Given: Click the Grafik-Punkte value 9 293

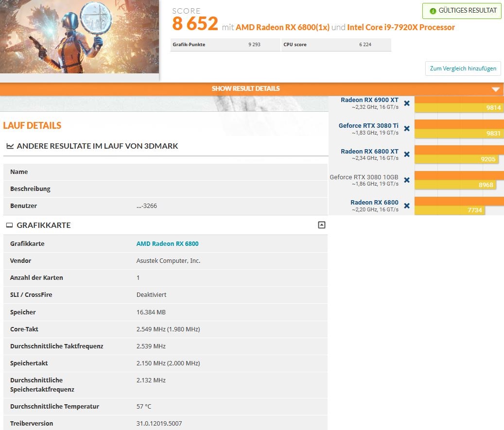Looking at the screenshot, I should click(x=254, y=45).
